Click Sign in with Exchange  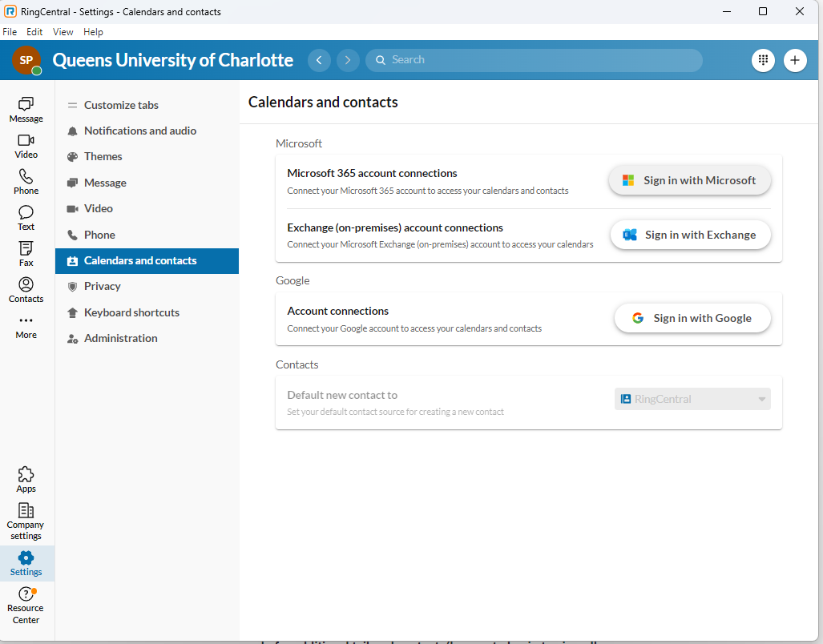(690, 235)
